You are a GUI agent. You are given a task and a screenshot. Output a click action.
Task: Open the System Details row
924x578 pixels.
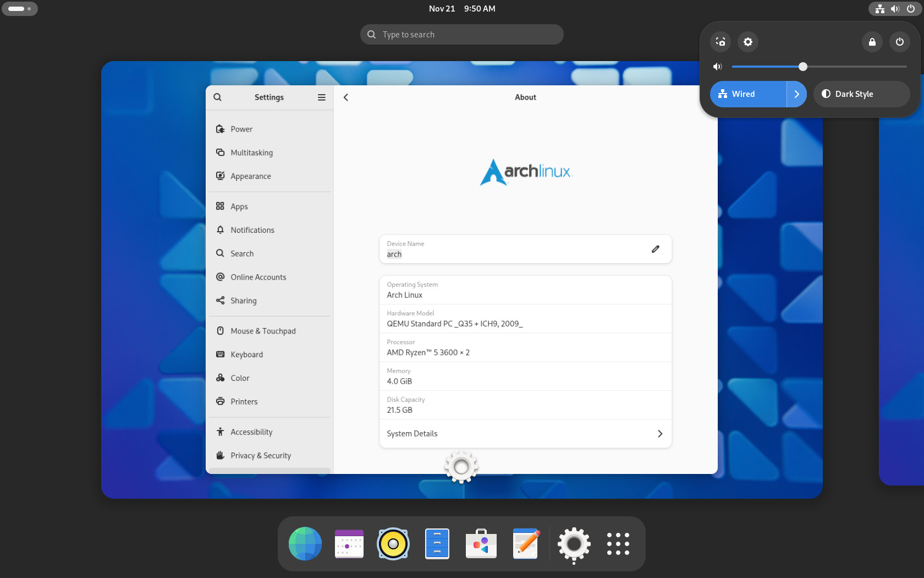click(x=525, y=434)
